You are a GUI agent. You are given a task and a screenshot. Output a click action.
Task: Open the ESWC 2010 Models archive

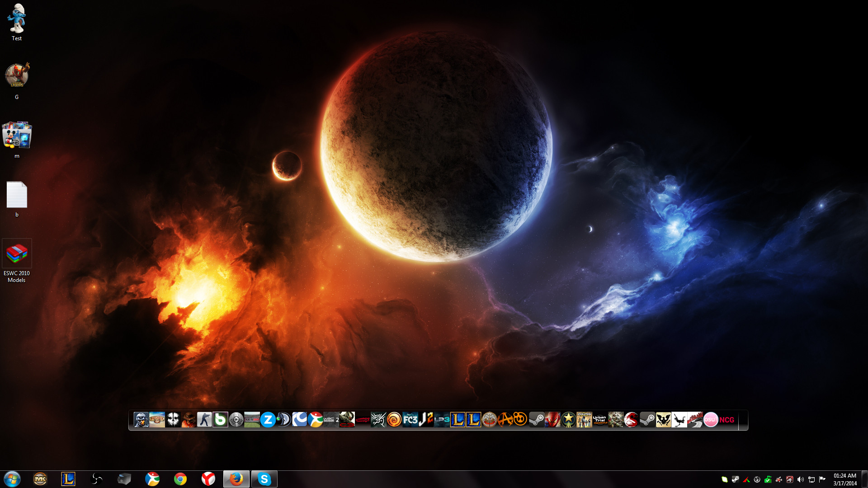[x=17, y=254]
